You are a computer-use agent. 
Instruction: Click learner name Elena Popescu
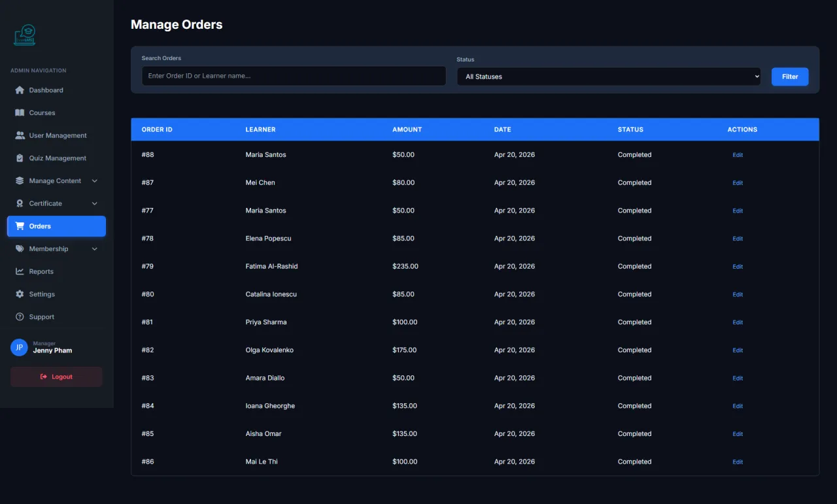[268, 239]
